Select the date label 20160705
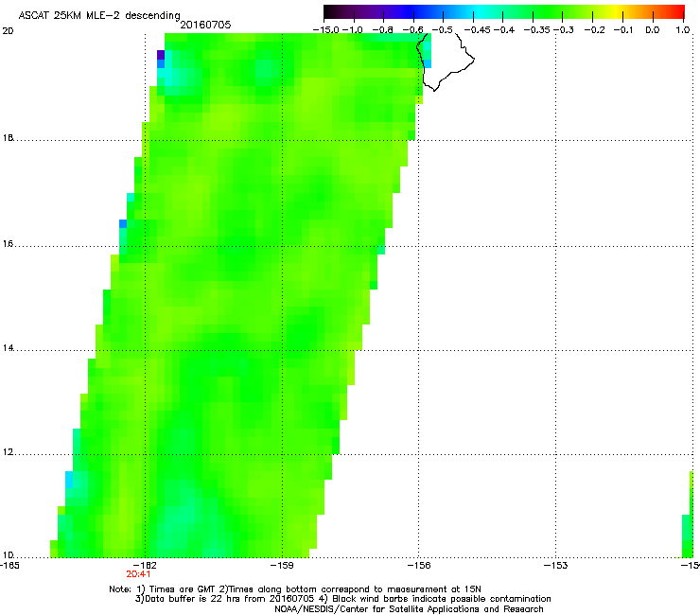This screenshot has width=700, height=615. [205, 25]
